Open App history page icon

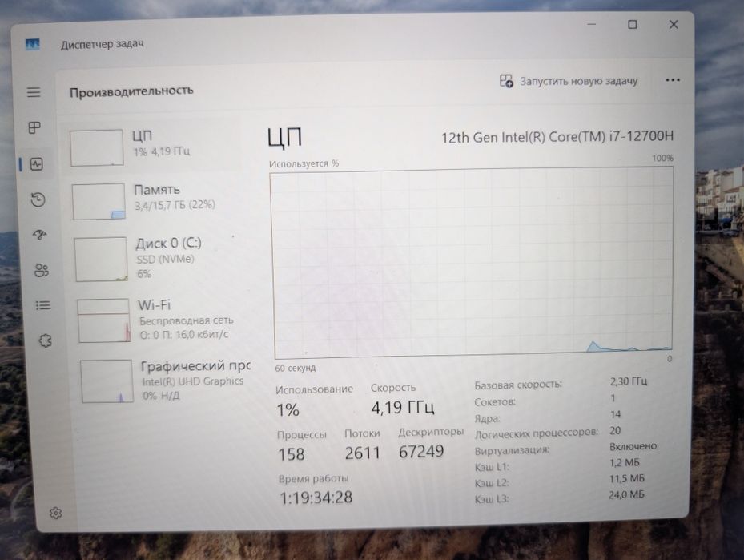tap(38, 199)
